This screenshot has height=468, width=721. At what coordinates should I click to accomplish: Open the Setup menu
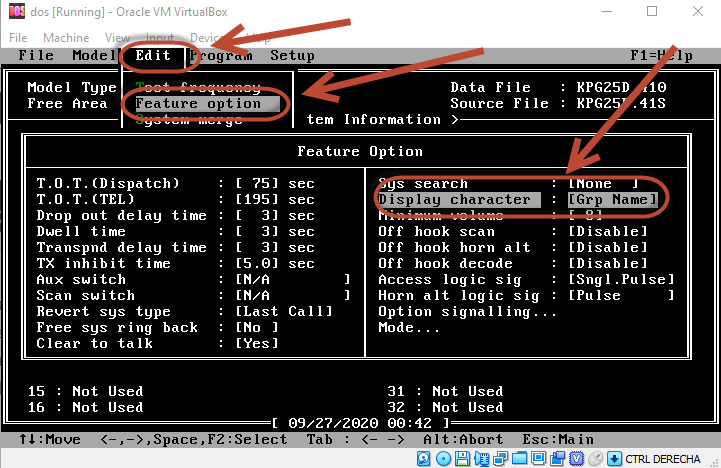(x=292, y=56)
